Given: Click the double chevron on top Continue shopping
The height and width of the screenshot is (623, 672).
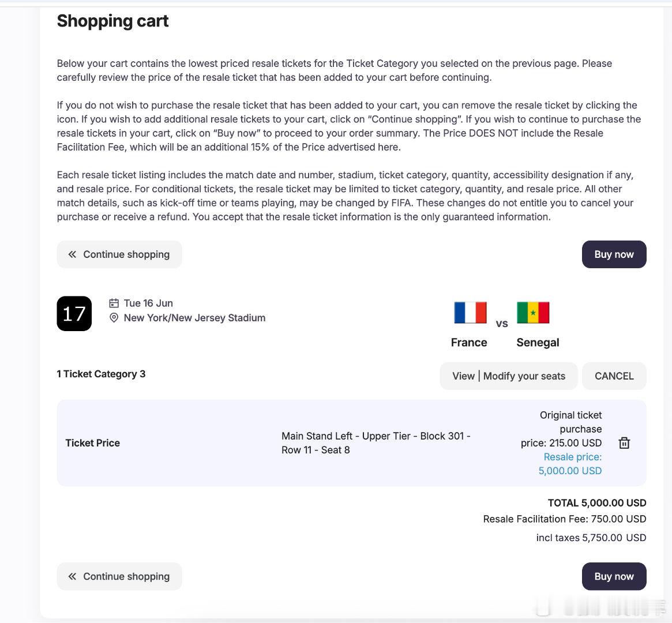Looking at the screenshot, I should [x=72, y=254].
